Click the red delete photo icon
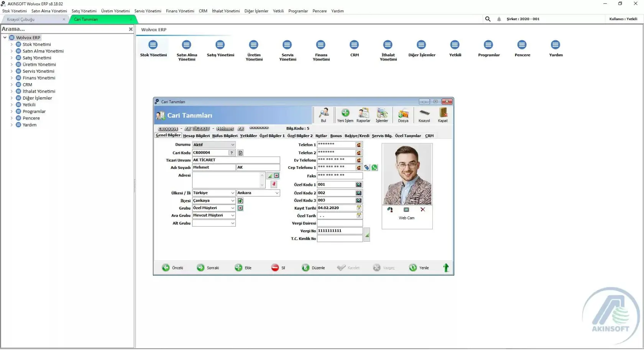Viewport: 644px width, 362px height. pos(423,210)
